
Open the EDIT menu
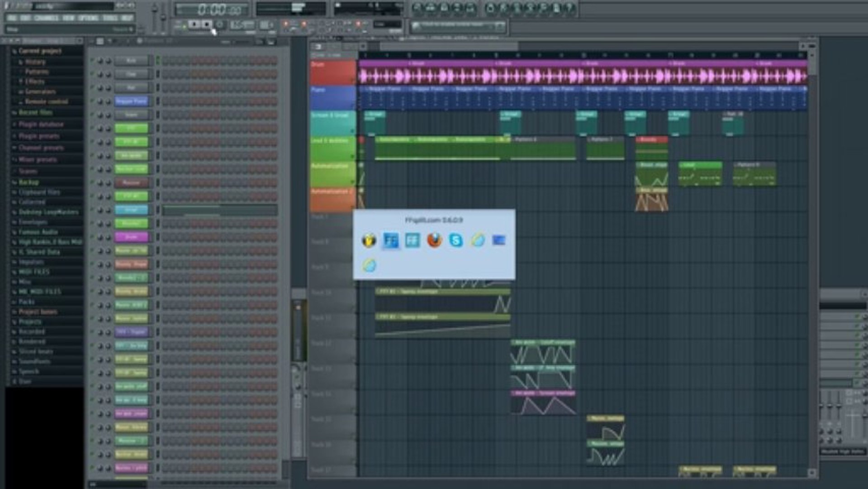pos(25,18)
